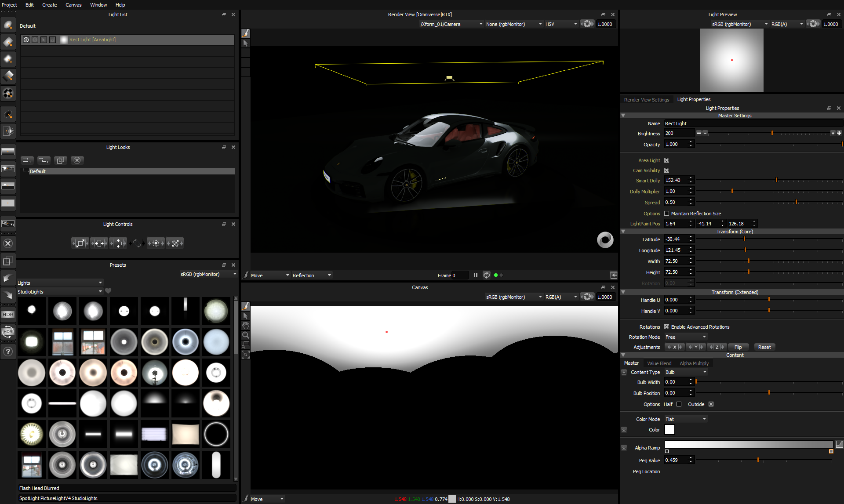
Task: Open the Rotation Mode Free dropdown
Action: click(x=685, y=337)
